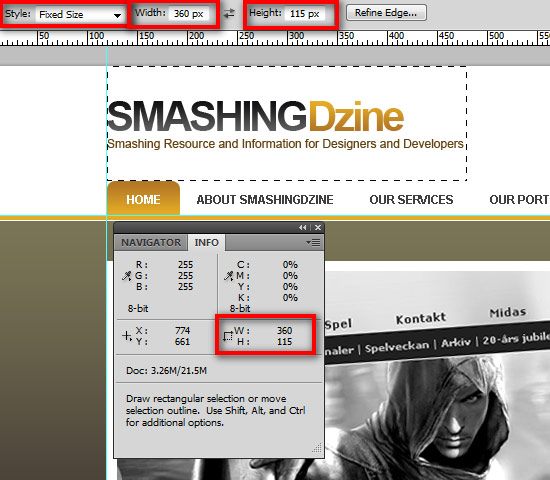The height and width of the screenshot is (480, 550).
Task: Close the Info panel
Action: (318, 228)
